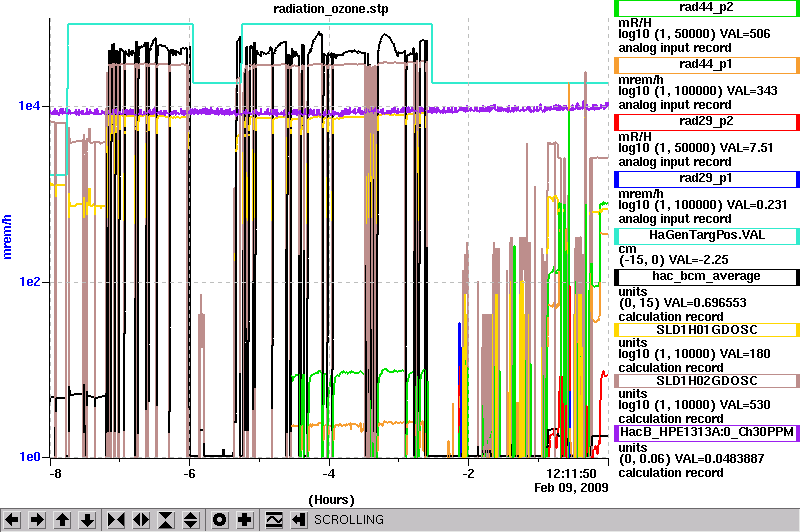Click the (Hours) x-axis label
Screen dimensions: 800x532
point(331,500)
